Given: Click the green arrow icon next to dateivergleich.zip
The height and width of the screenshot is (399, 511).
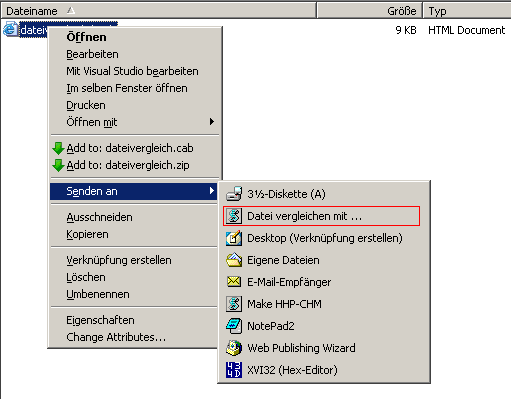Looking at the screenshot, I should click(x=58, y=165).
